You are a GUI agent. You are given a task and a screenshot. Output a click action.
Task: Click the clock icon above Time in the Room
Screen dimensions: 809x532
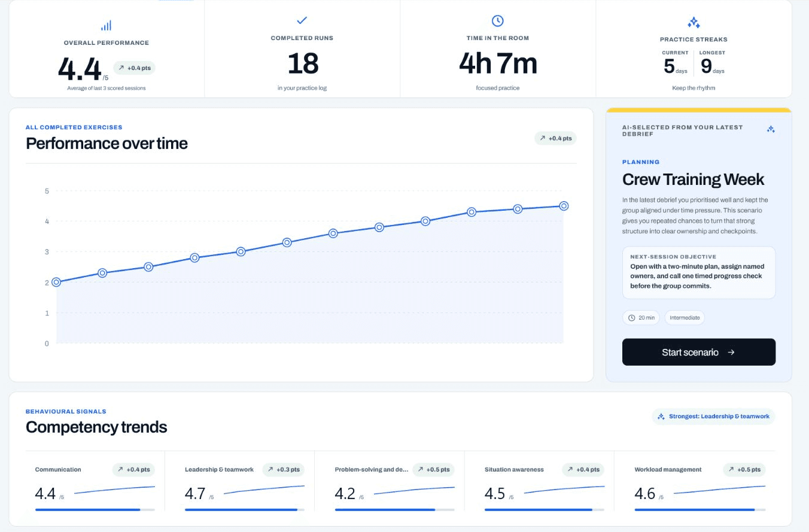click(x=497, y=21)
